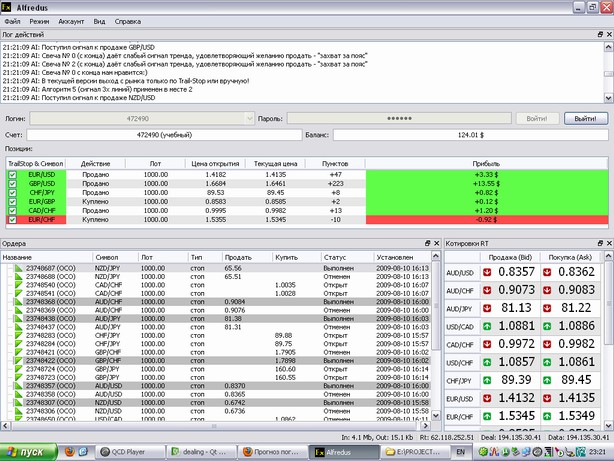The width and height of the screenshot is (614, 461).
Task: Click order 23748307 flag icon
Action: (18, 403)
